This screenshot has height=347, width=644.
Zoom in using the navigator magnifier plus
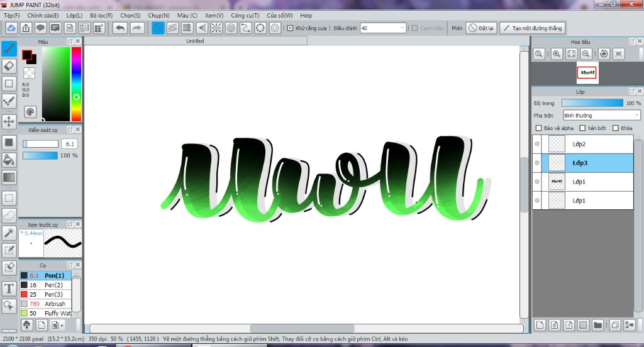(556, 54)
